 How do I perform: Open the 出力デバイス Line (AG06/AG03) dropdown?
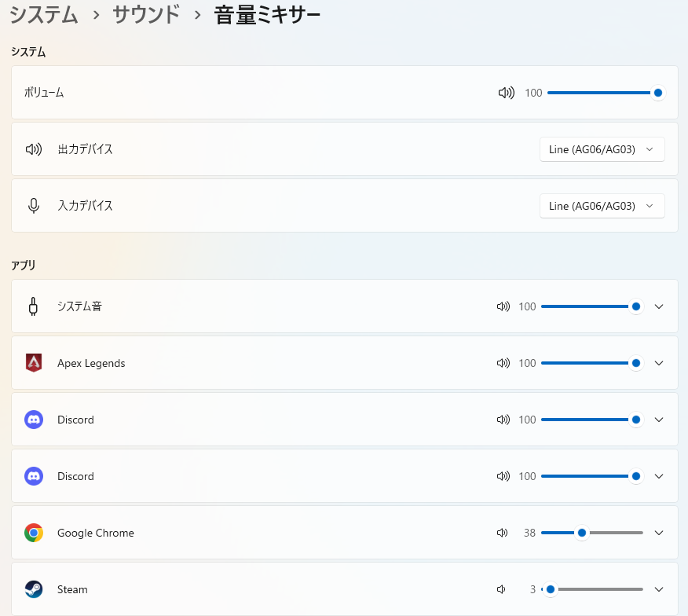click(602, 149)
